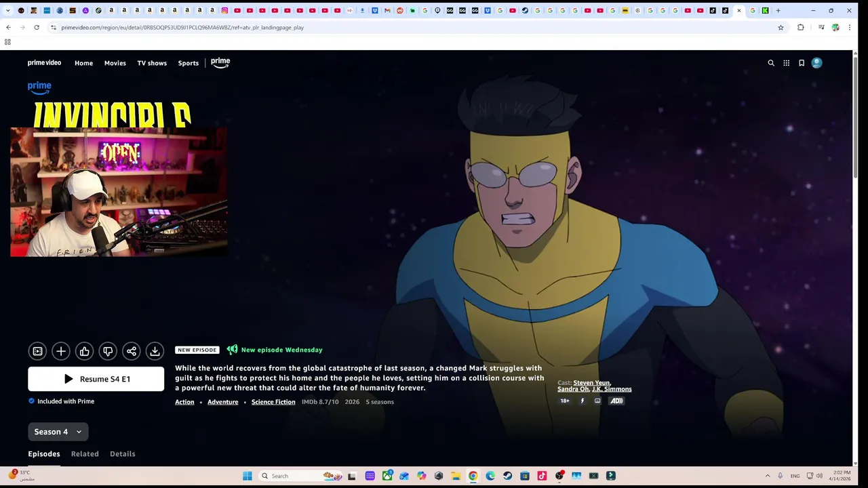Click the subtitles badge icon
The image size is (868, 488).
(597, 401)
